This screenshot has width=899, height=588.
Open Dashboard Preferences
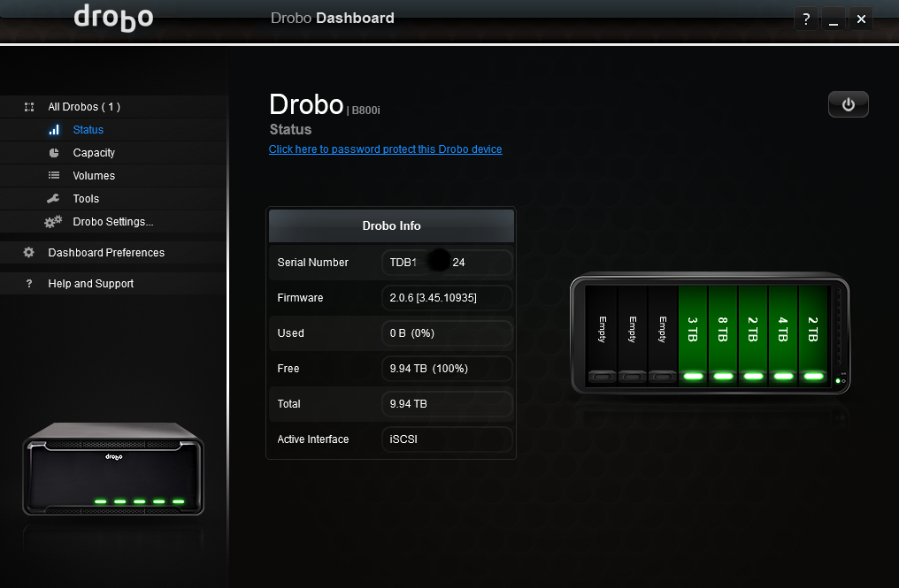pyautogui.click(x=106, y=253)
